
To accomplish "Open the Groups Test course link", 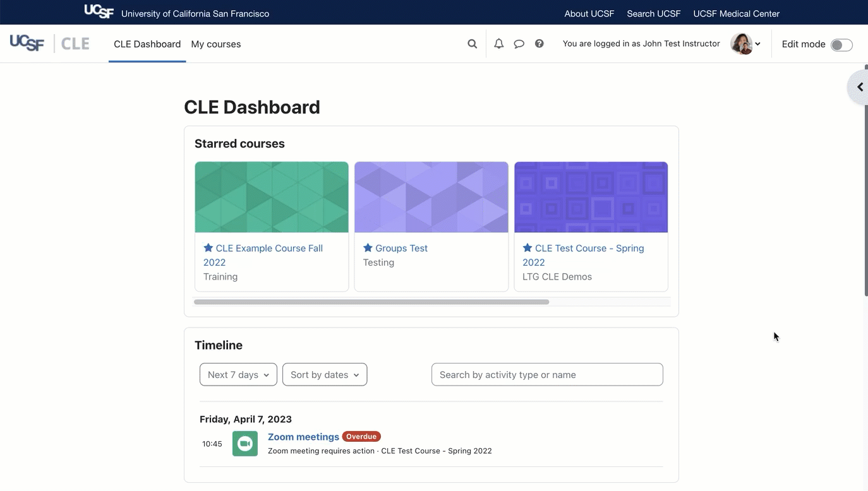I will 402,248.
